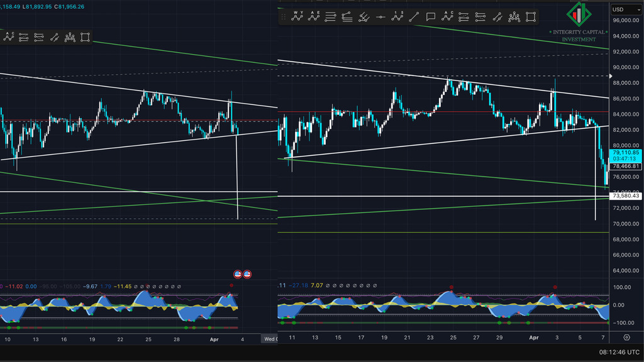Image resolution: width=644 pixels, height=362 pixels.
Task: Click the leftmost US flag economic event marker
Action: click(x=238, y=274)
